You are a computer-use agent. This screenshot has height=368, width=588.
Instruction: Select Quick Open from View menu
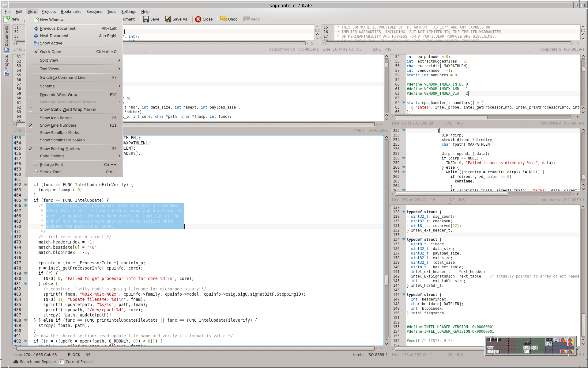51,52
